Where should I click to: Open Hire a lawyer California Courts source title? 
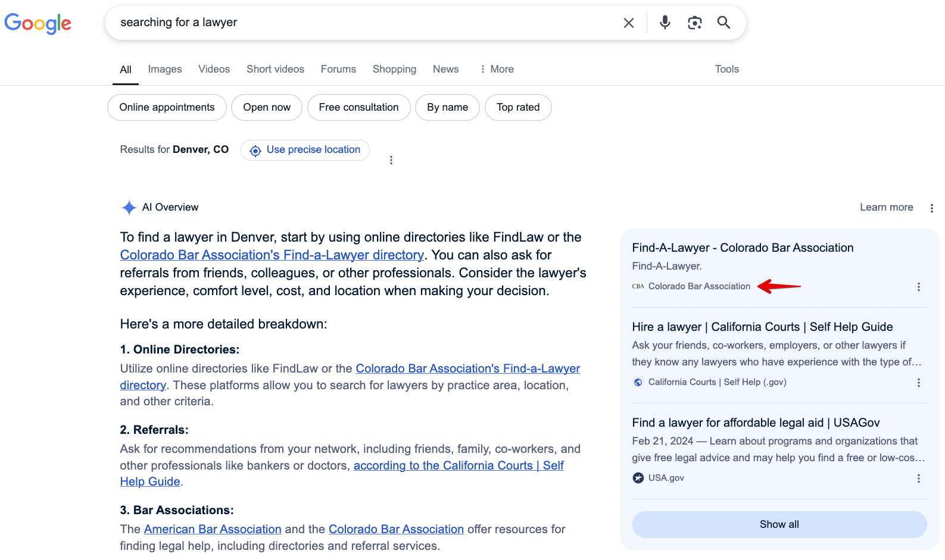[x=762, y=327]
